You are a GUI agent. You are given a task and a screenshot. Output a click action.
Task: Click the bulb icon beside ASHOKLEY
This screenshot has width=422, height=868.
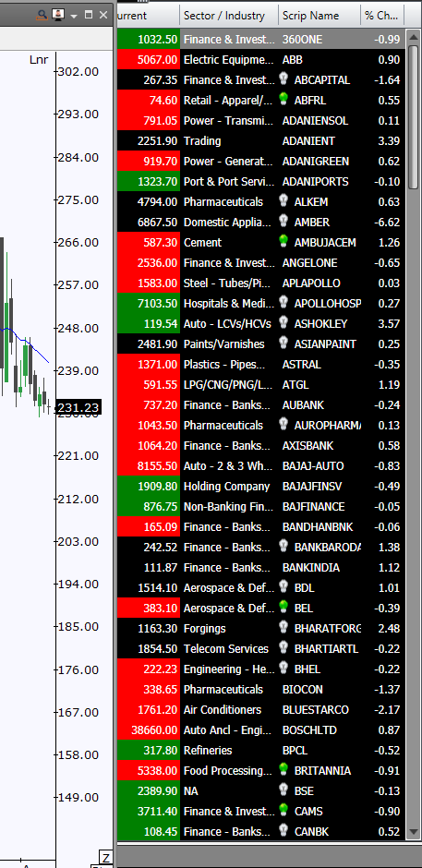pyautogui.click(x=283, y=323)
